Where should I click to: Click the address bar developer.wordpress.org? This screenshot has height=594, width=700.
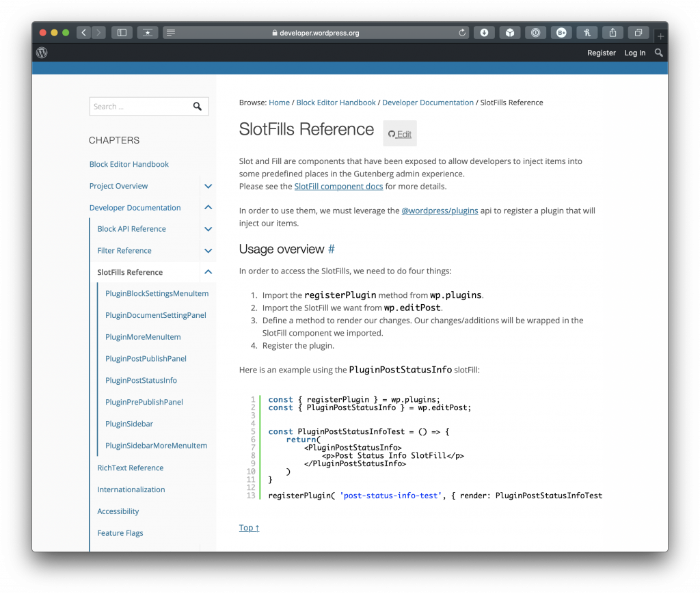pos(315,33)
